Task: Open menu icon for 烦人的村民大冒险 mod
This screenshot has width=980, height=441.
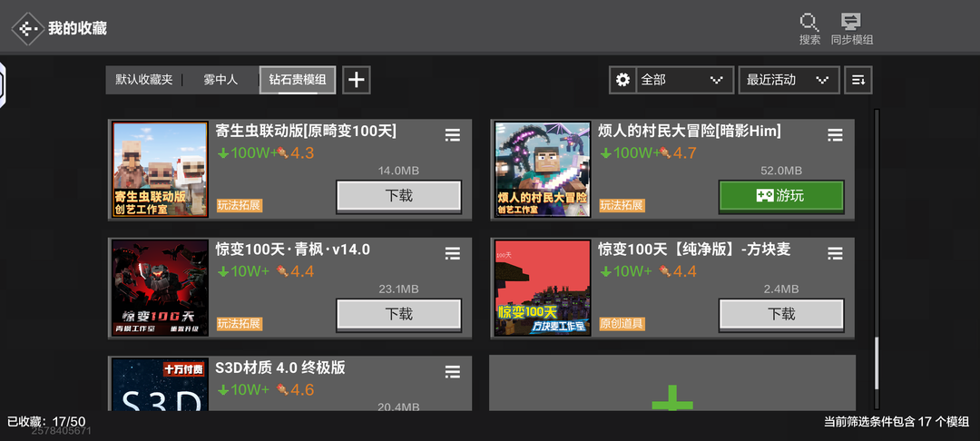Action: 835,135
